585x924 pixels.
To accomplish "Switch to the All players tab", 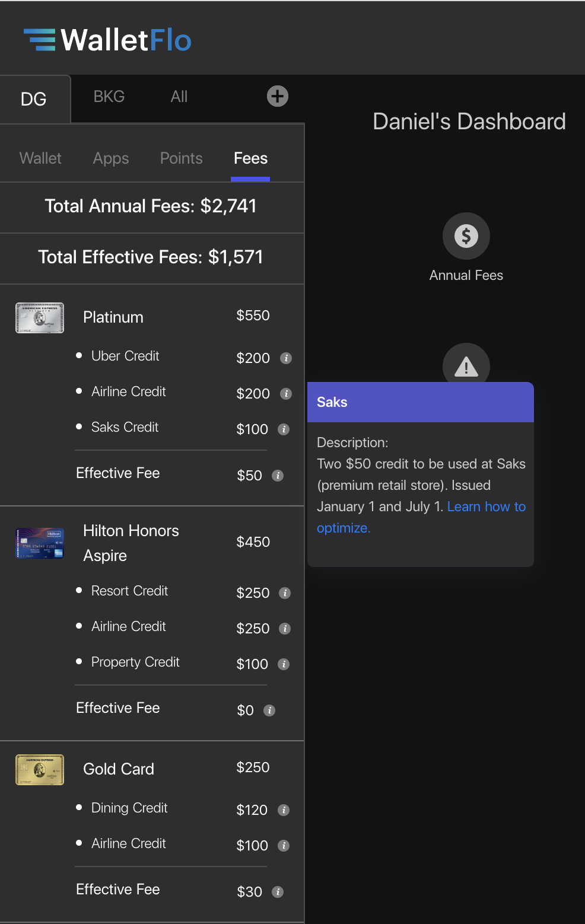I will coord(179,97).
